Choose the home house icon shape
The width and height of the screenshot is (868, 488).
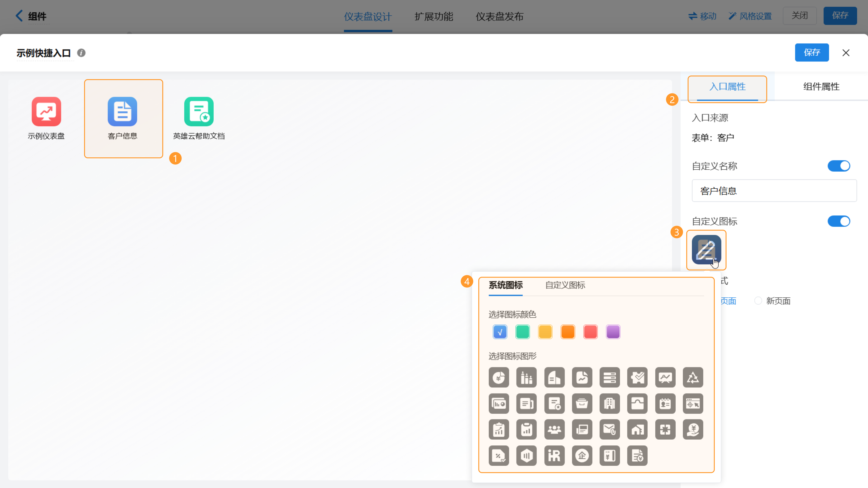click(x=637, y=429)
